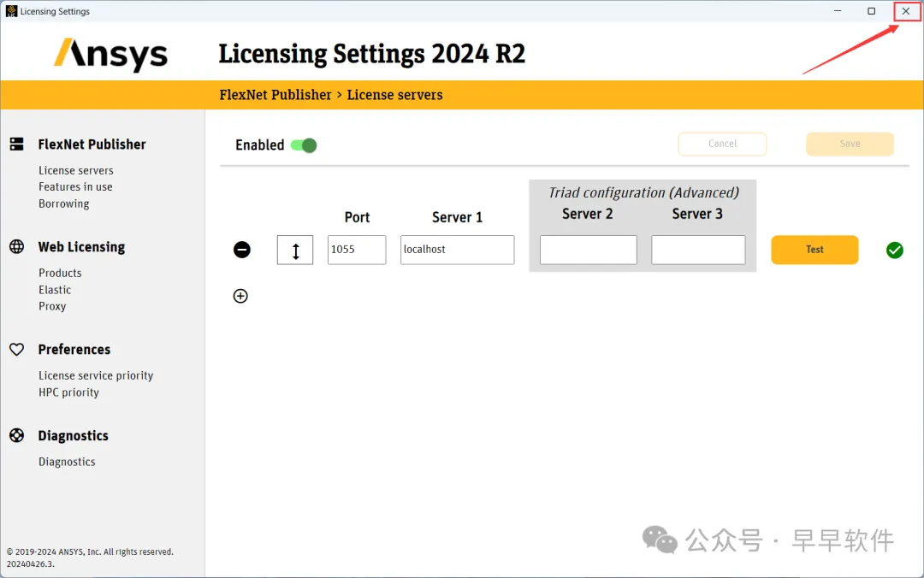Select the Preferences section heading
This screenshot has height=578, width=924.
pyautogui.click(x=74, y=350)
